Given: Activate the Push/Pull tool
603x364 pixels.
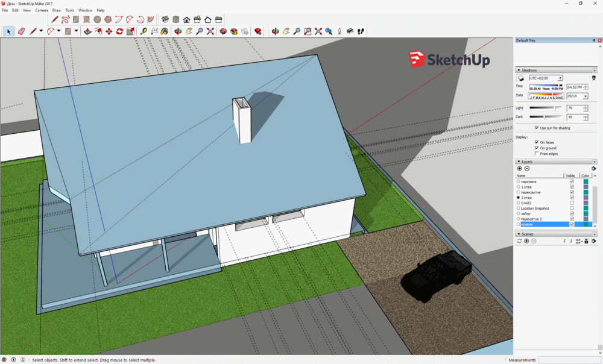Looking at the screenshot, I should (87, 31).
